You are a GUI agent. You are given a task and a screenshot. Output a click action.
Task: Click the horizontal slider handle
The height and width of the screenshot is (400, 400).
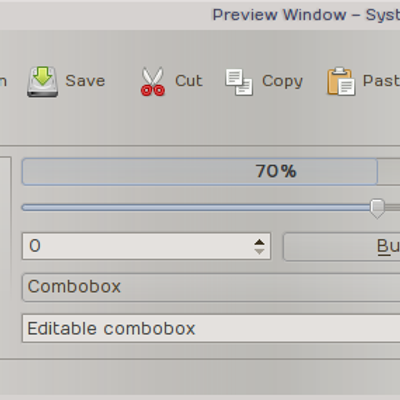coord(377,209)
